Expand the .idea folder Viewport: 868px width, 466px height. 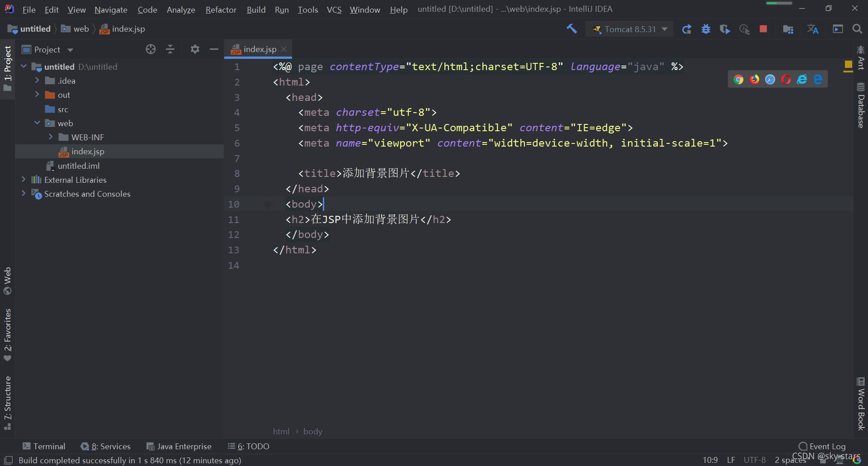pyautogui.click(x=38, y=81)
